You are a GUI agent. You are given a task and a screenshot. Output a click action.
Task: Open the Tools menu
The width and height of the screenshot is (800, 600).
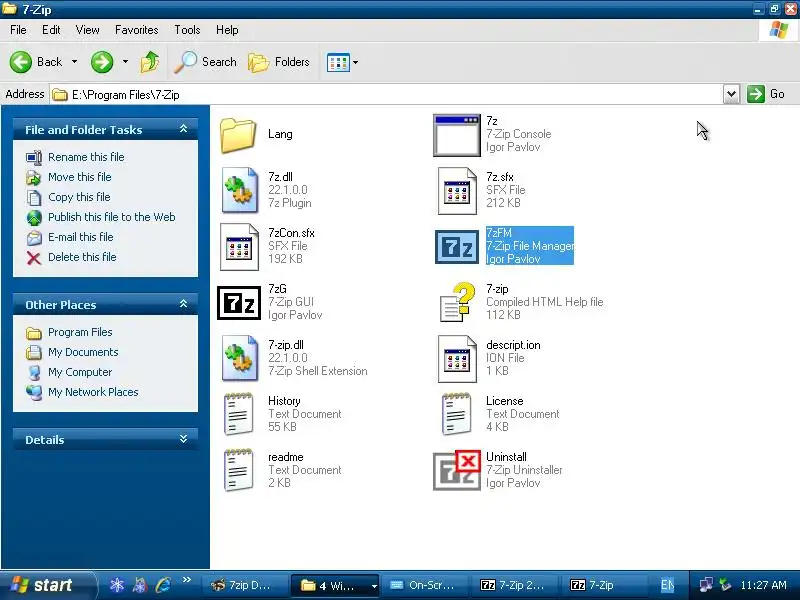[x=187, y=30]
